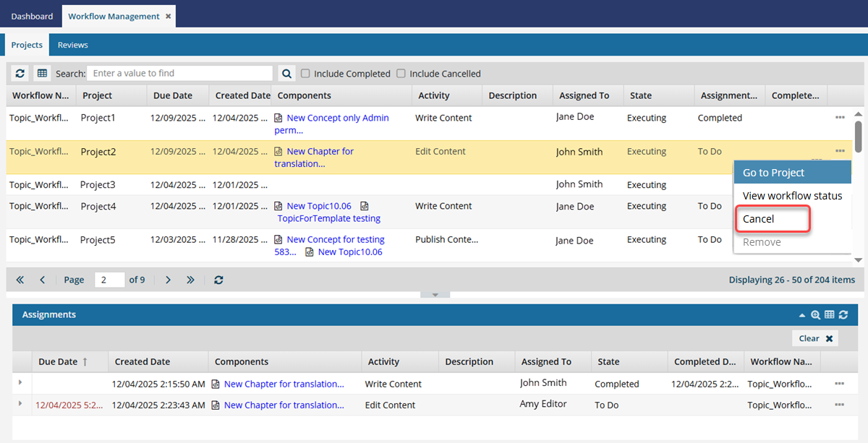Enable the Include Cancelled checkbox
Screen dimensions: 868x443
coord(401,74)
